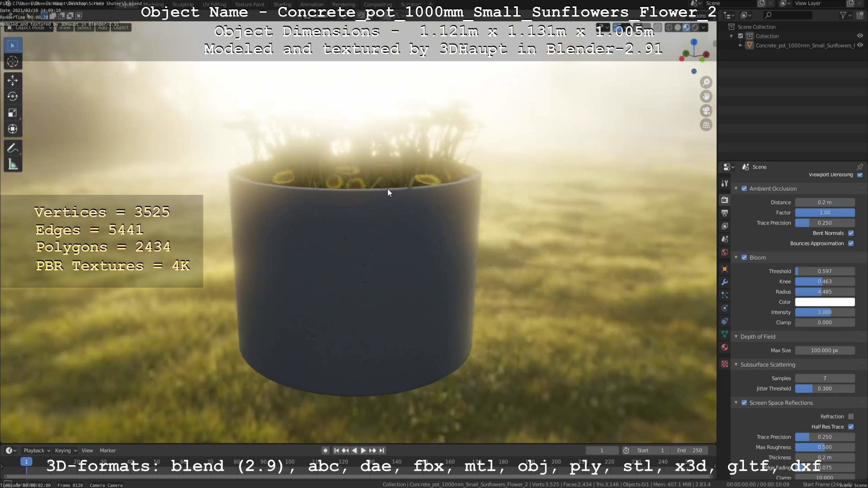This screenshot has height=488, width=868.
Task: Open the viewport shading options dropdown arrow
Action: tap(703, 27)
